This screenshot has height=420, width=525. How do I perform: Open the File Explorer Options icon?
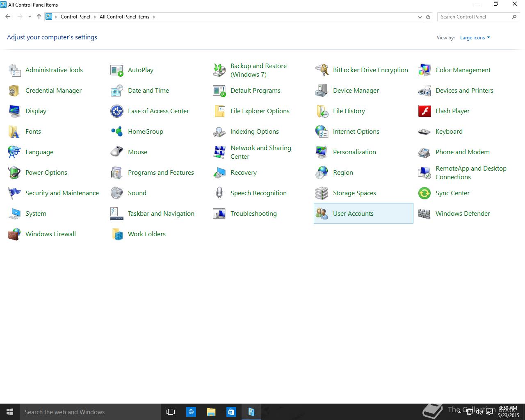tap(219, 111)
